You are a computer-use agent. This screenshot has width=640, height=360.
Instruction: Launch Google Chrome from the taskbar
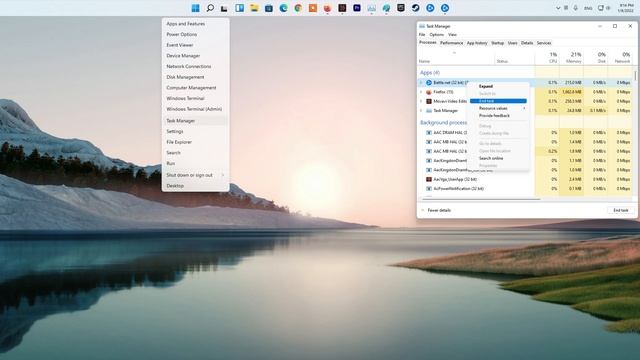(x=298, y=8)
